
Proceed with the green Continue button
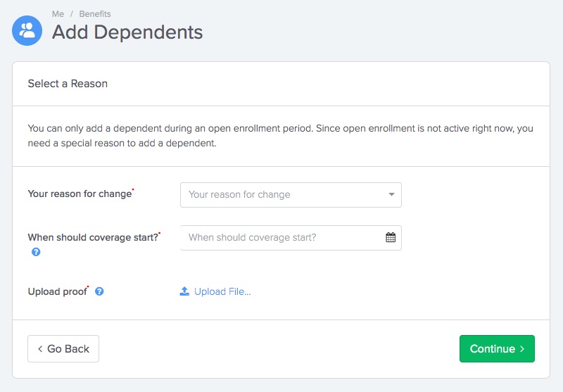click(x=497, y=348)
